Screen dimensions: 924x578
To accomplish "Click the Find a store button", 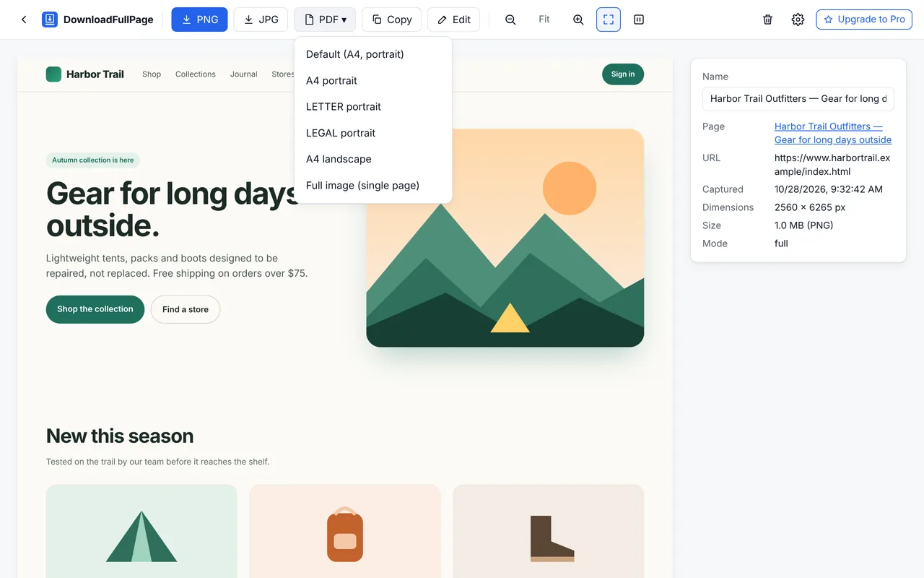I will (186, 309).
